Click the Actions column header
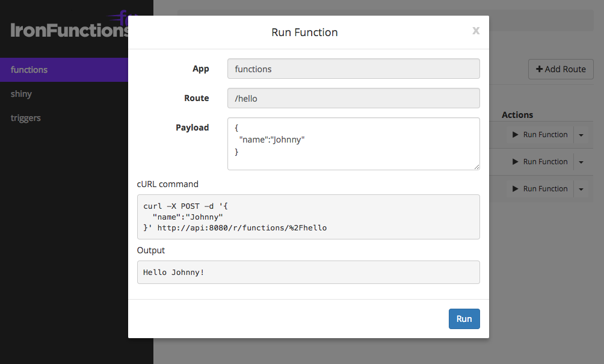 tap(517, 115)
